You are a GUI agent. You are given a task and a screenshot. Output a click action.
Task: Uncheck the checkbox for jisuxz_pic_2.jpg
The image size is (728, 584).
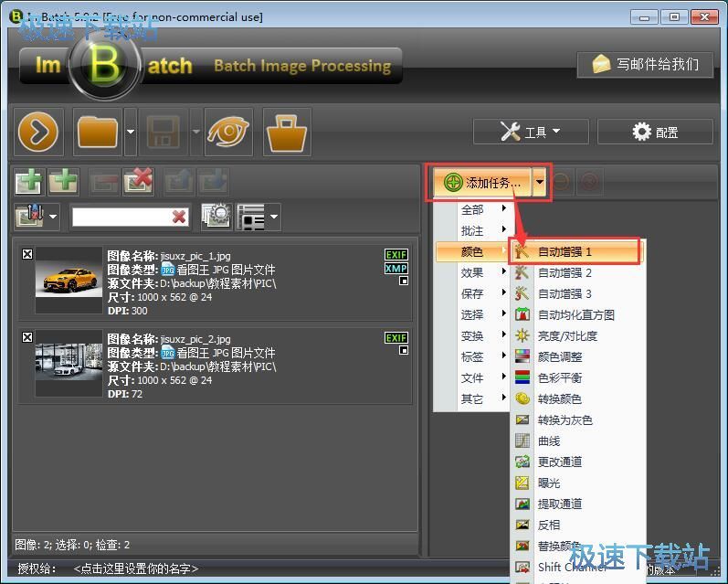click(27, 337)
